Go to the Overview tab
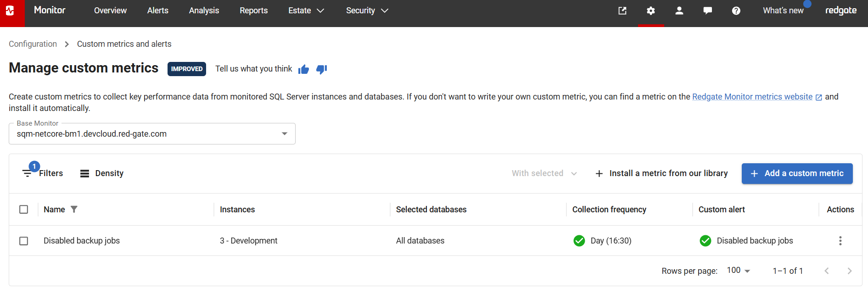This screenshot has width=868, height=299. [110, 11]
